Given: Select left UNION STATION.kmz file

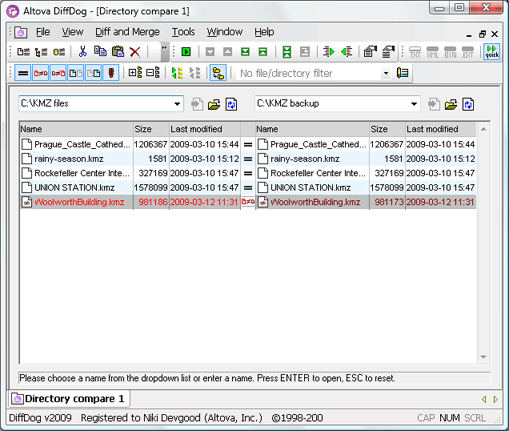Looking at the screenshot, I should coord(74,188).
